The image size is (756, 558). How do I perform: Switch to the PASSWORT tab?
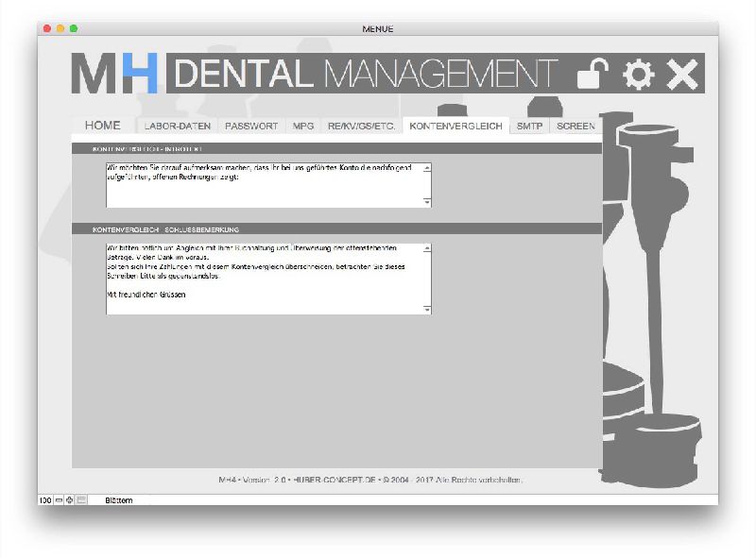[251, 126]
